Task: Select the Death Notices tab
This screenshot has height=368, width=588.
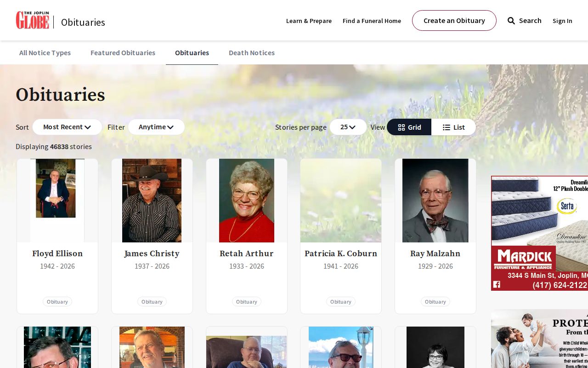Action: pos(252,53)
